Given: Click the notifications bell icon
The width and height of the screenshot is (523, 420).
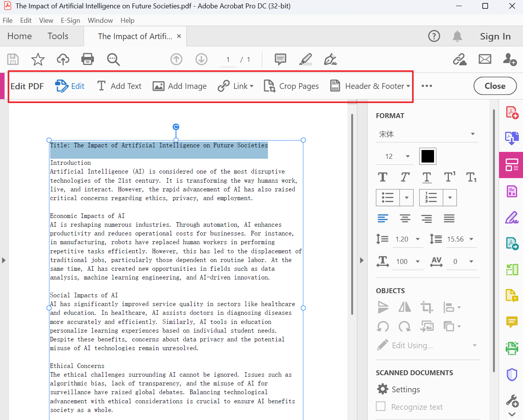Looking at the screenshot, I should (x=457, y=36).
